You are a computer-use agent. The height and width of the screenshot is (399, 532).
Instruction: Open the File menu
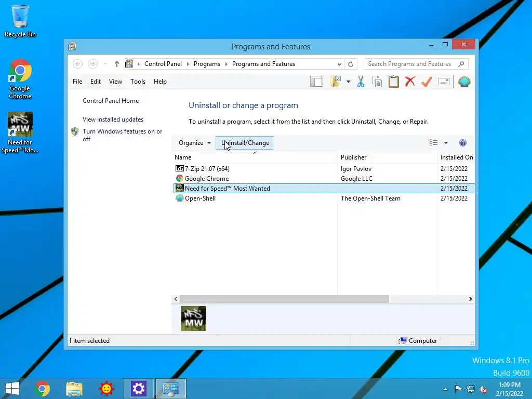[x=77, y=82]
